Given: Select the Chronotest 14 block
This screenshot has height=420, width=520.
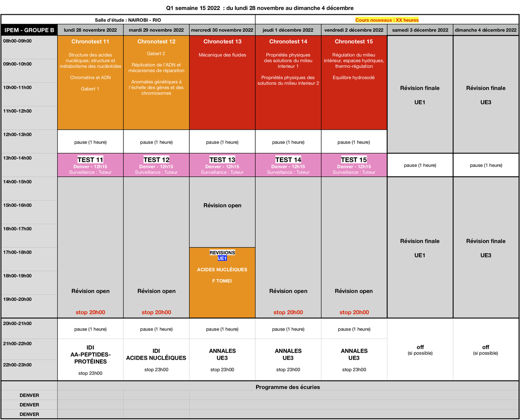Looking at the screenshot, I should pyautogui.click(x=288, y=82).
